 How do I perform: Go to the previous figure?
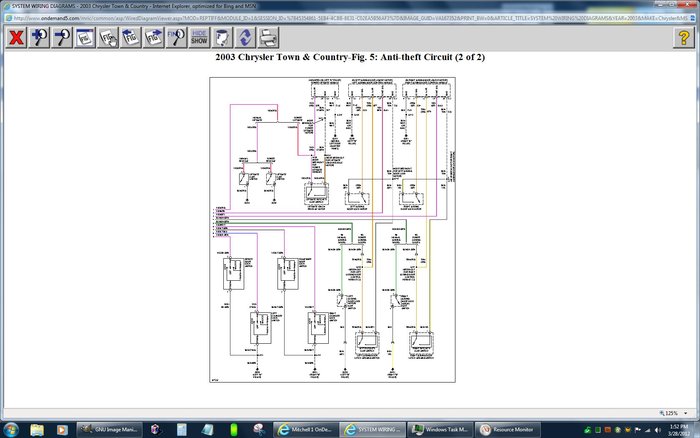(x=131, y=37)
